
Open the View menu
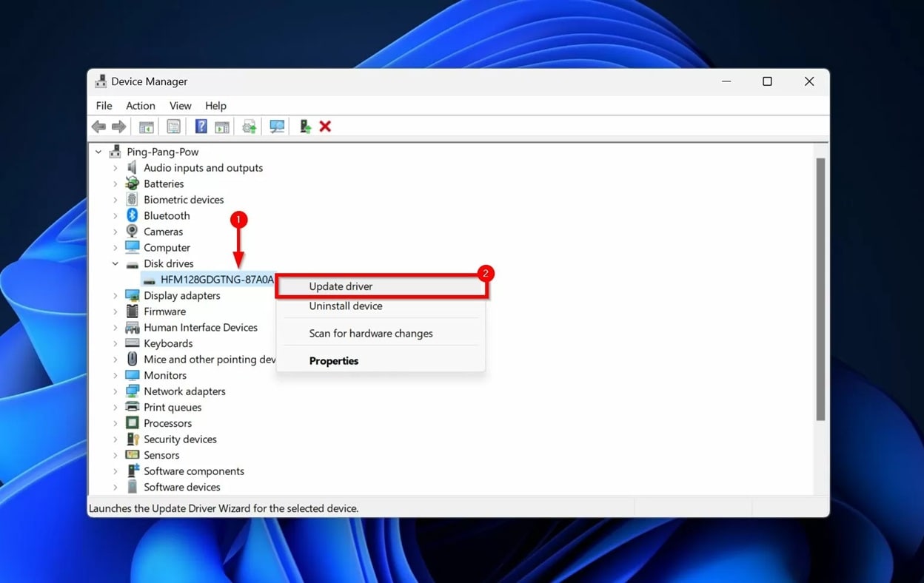[x=180, y=106]
